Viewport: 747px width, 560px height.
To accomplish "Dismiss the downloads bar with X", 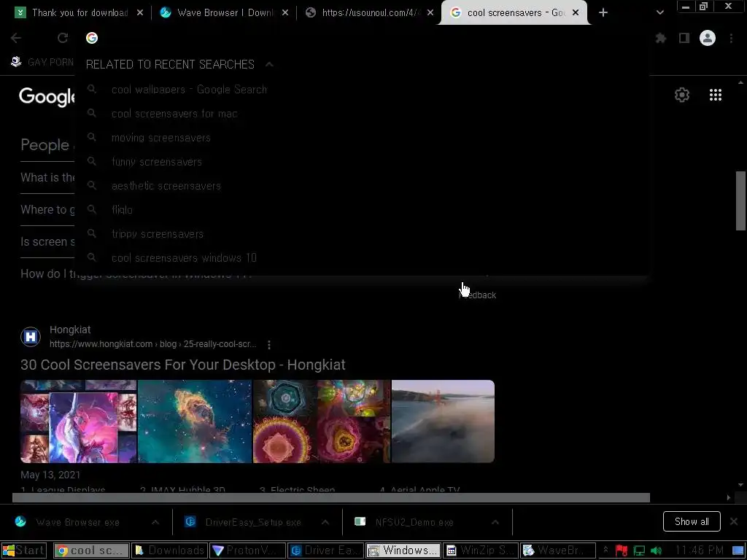I will click(x=734, y=522).
